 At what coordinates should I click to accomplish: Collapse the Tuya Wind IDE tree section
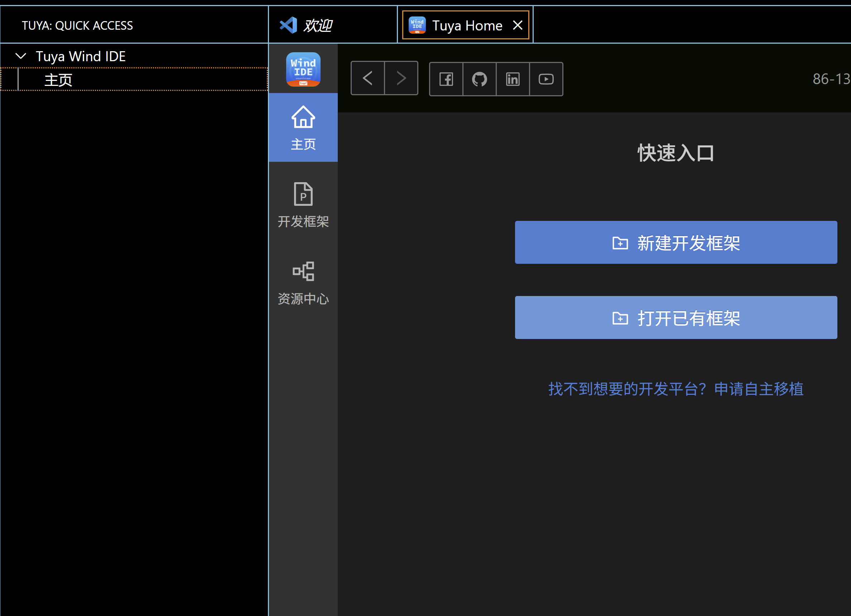21,56
